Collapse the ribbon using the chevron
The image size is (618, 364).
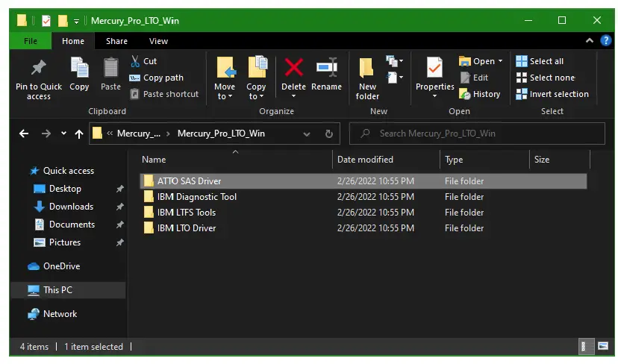pos(589,41)
